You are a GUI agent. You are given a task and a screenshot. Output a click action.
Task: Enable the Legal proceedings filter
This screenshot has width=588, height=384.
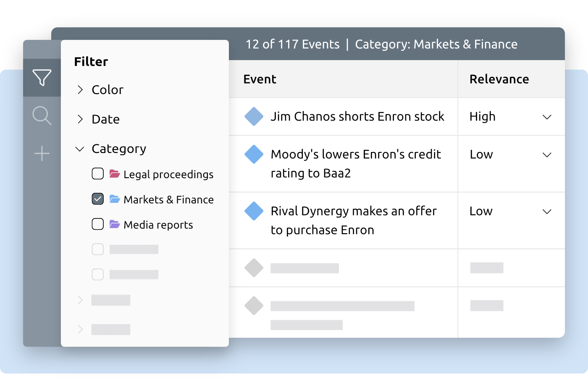click(x=97, y=174)
